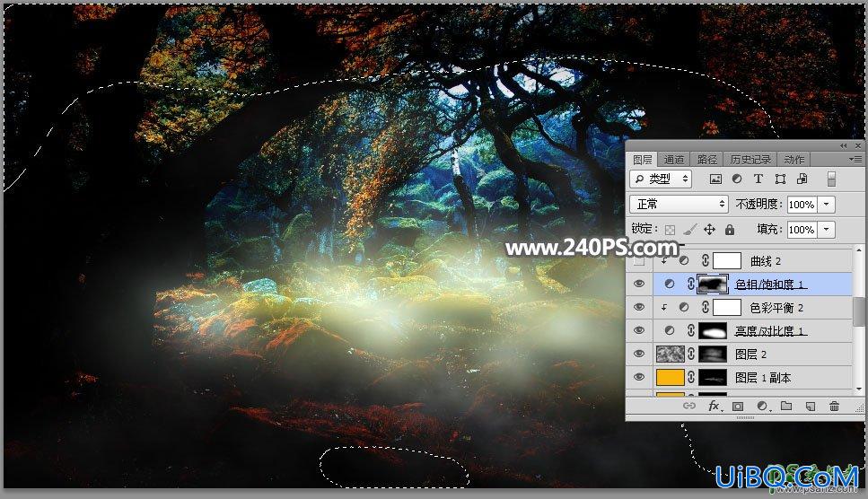
Task: Create a new layer
Action: click(810, 406)
